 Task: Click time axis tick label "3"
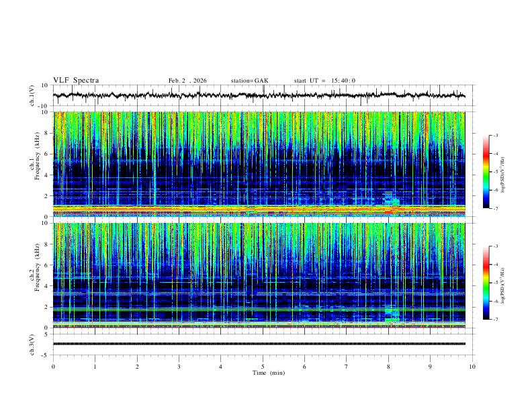click(x=179, y=367)
